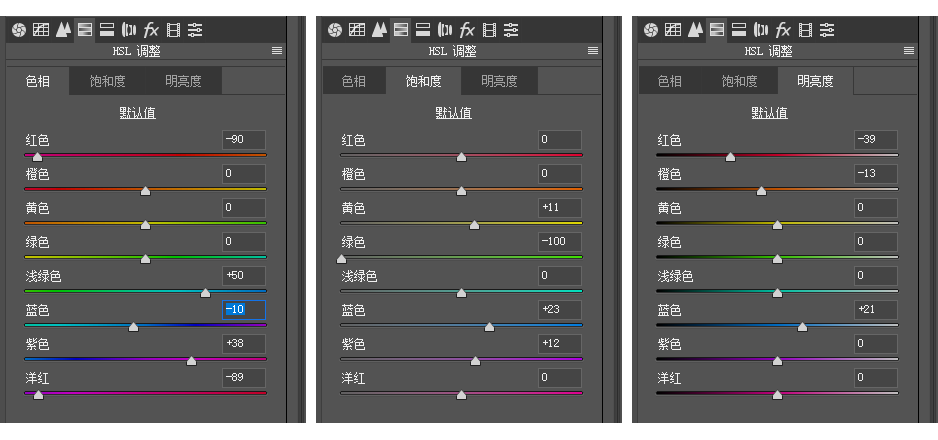Open Tone Curve icon in Luminance (明亮度) panel
Screen dimensions: 938x440
[x=672, y=30]
